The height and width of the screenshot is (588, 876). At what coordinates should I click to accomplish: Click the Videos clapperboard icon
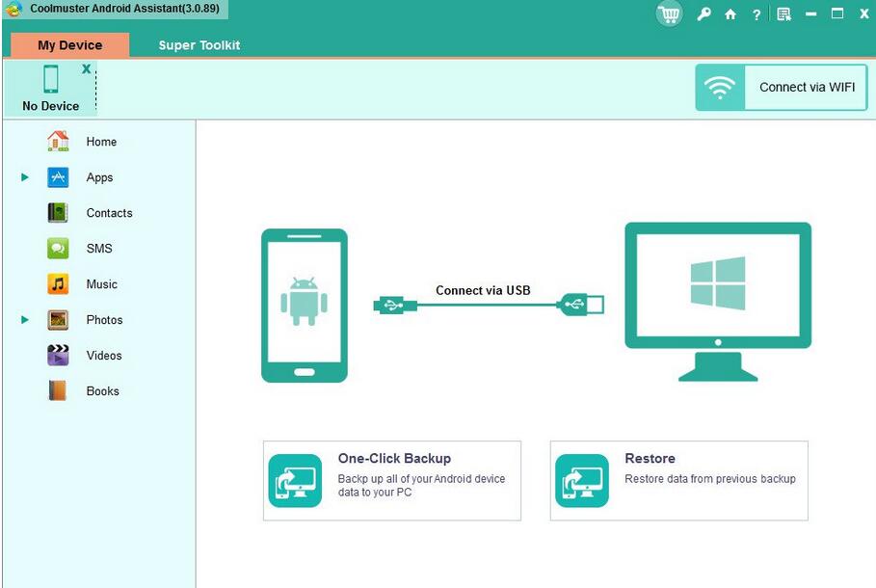58,355
